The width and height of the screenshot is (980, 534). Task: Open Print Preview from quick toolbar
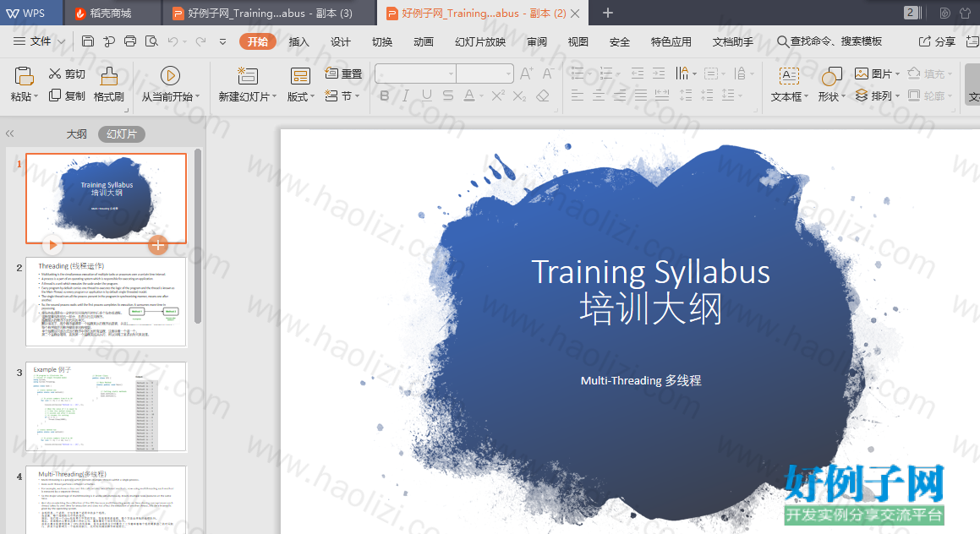click(151, 41)
